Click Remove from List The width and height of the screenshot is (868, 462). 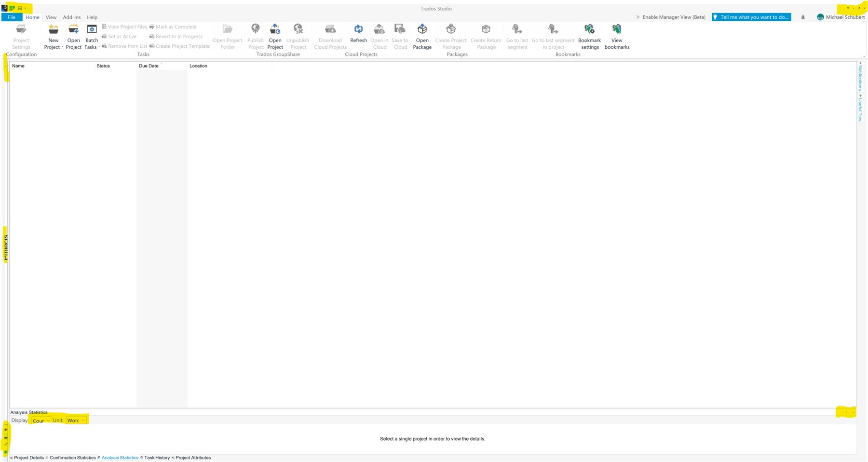coord(124,46)
